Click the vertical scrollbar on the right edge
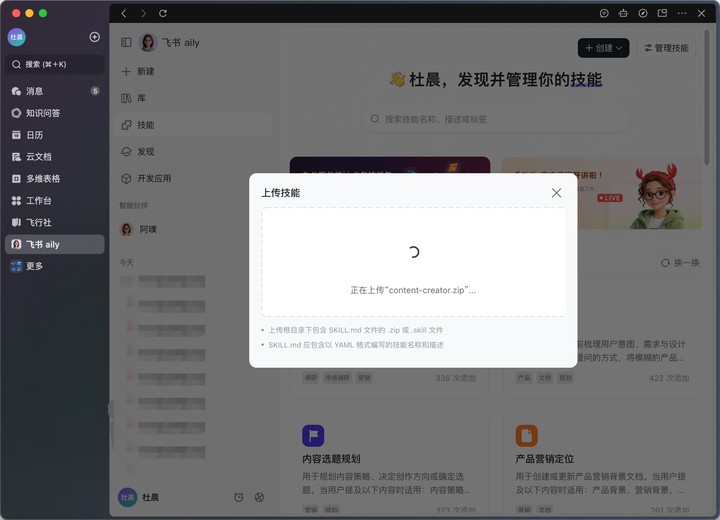 pos(707,96)
